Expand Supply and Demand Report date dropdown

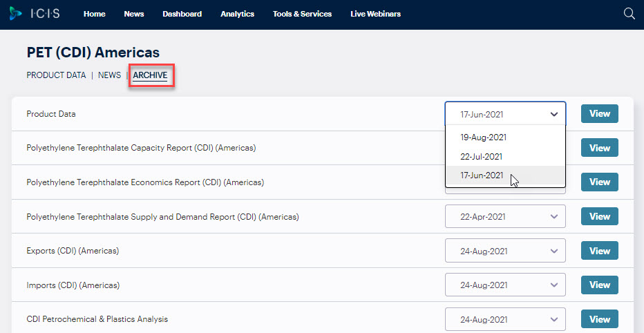click(505, 216)
